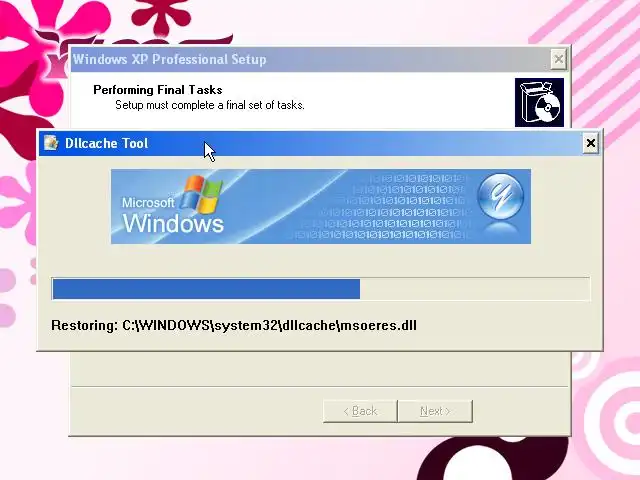Click the 'Setup must complete a final set of tasks' text
This screenshot has height=480, width=640.
[210, 105]
